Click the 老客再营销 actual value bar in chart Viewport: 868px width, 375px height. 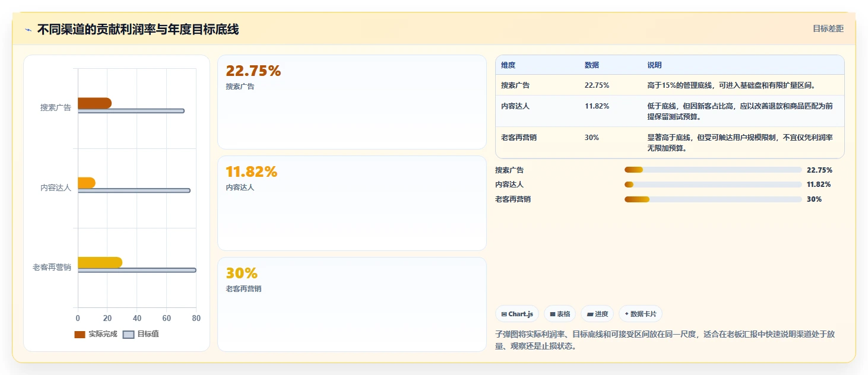tap(100, 262)
